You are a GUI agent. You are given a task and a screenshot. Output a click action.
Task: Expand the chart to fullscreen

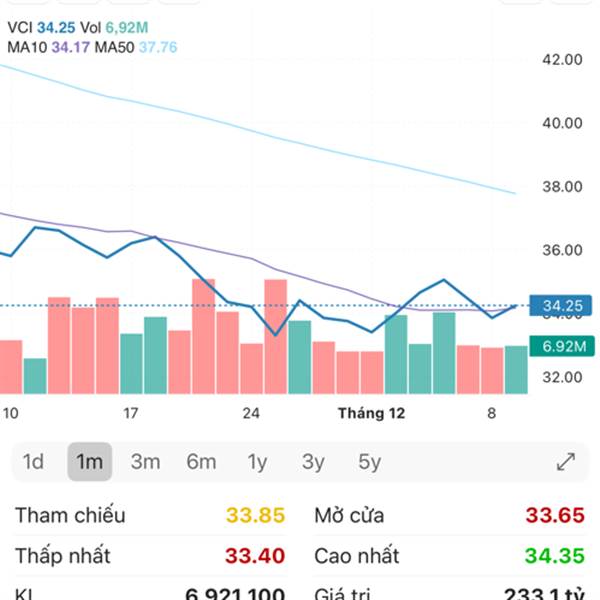pyautogui.click(x=566, y=462)
